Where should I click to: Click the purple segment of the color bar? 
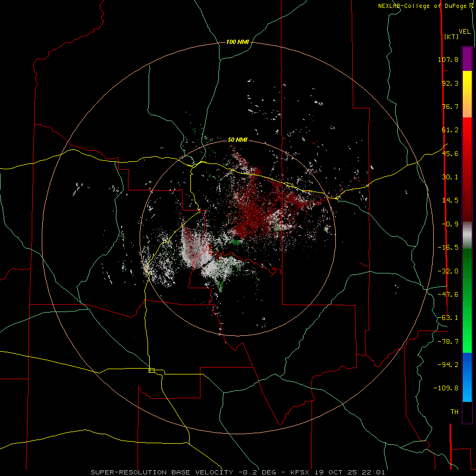[x=467, y=59]
